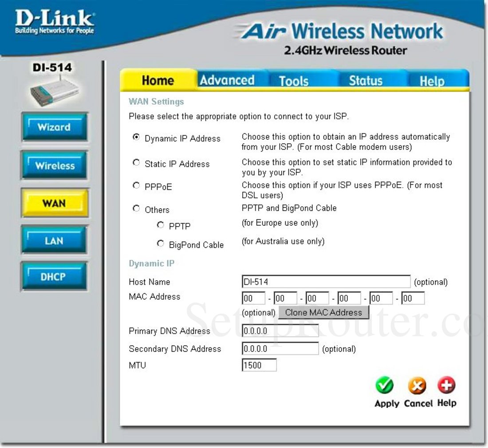
Task: Focus the MTU input field
Action: point(259,365)
